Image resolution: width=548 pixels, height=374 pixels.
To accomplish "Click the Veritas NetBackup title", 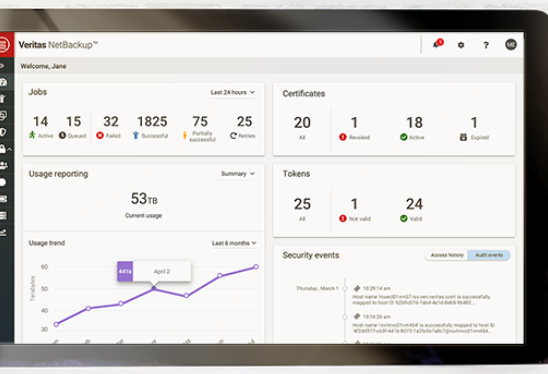I will coord(58,45).
